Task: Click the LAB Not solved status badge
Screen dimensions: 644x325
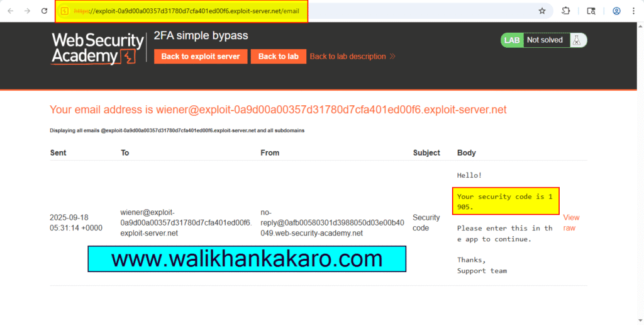Action: pyautogui.click(x=544, y=40)
